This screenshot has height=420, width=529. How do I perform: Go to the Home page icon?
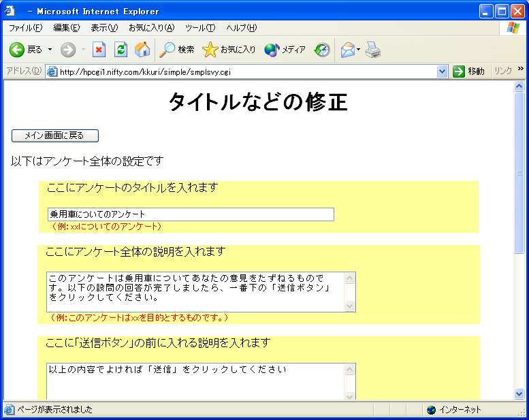142,50
